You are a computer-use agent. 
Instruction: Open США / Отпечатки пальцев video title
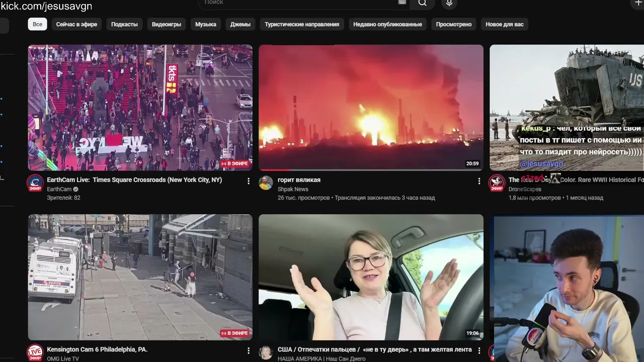tap(375, 349)
